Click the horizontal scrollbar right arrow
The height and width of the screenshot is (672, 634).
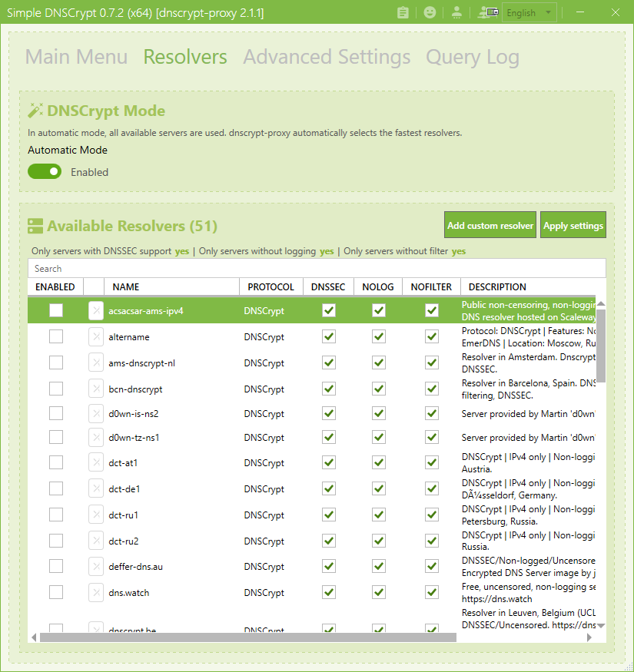point(590,637)
